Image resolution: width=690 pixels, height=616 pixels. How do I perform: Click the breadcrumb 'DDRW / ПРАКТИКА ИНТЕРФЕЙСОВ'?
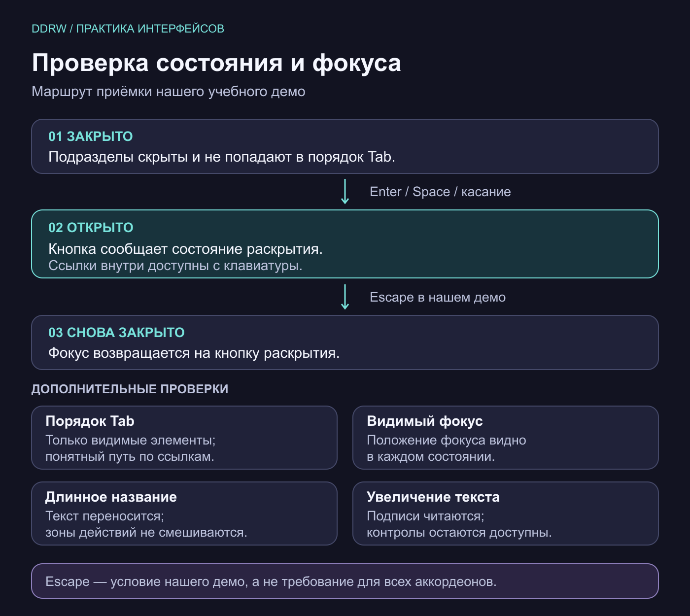128,29
